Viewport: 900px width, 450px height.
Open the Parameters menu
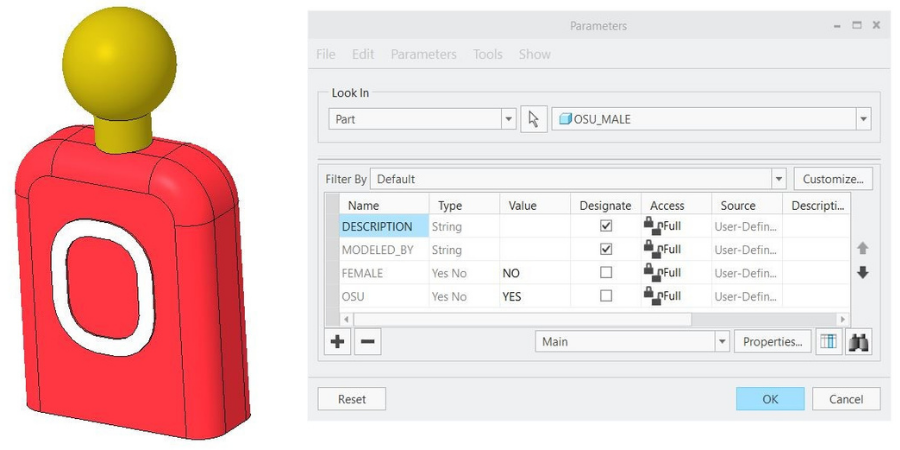point(423,54)
